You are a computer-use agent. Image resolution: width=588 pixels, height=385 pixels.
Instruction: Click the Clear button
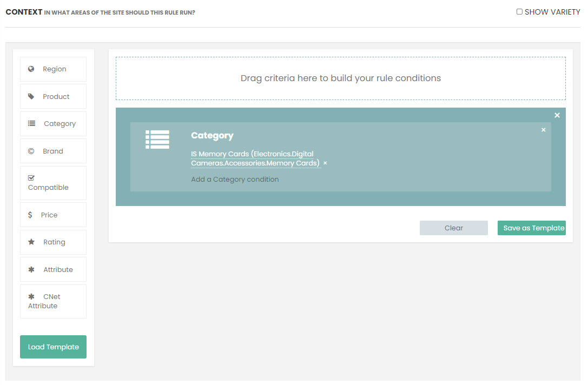[454, 228]
